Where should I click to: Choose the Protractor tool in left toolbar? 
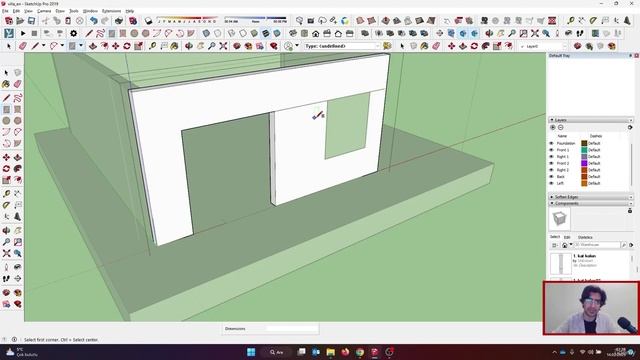pyautogui.click(x=6, y=205)
